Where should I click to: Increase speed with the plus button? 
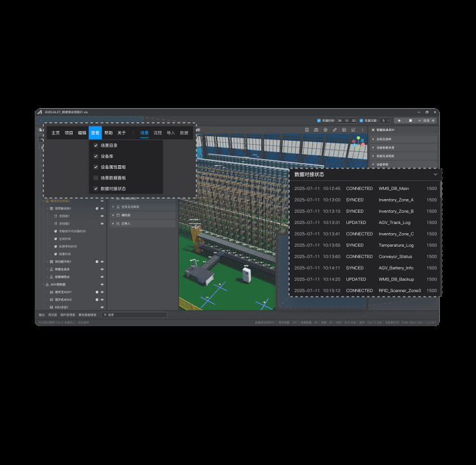pyautogui.click(x=433, y=121)
